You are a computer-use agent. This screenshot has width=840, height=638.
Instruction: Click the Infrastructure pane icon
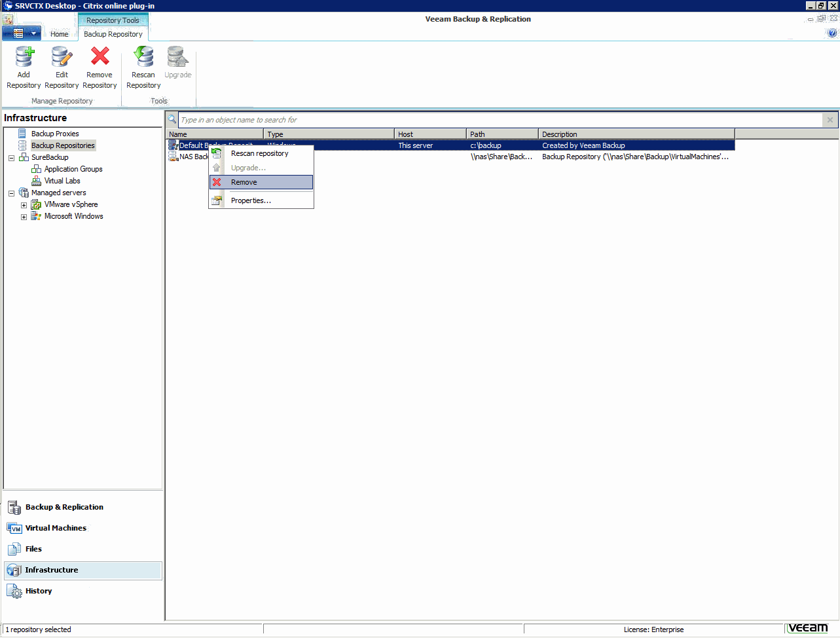coord(14,570)
